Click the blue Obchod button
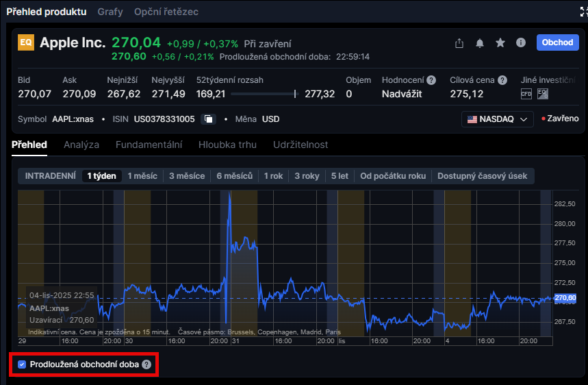Screen dimensions: 588x385 tap(557, 42)
